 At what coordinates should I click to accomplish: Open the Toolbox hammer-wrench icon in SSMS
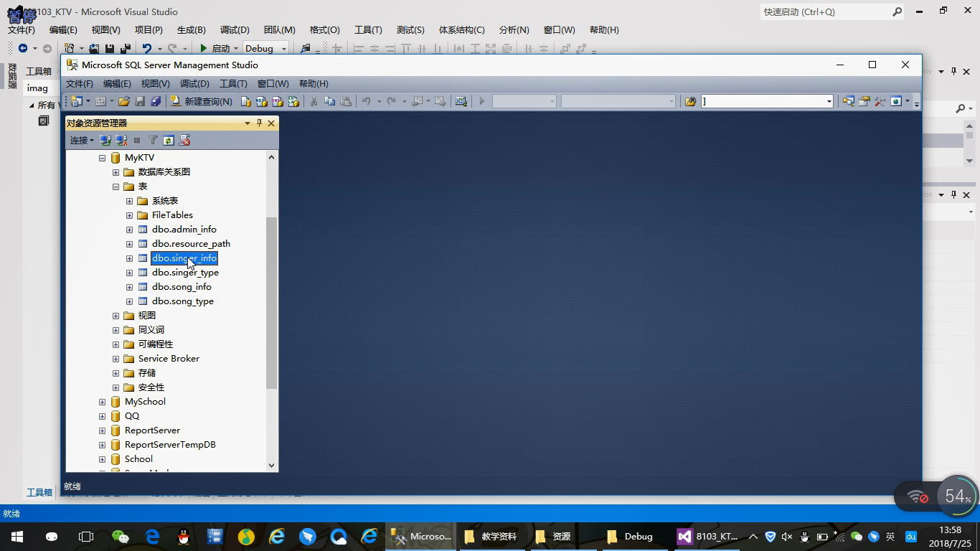click(x=880, y=101)
